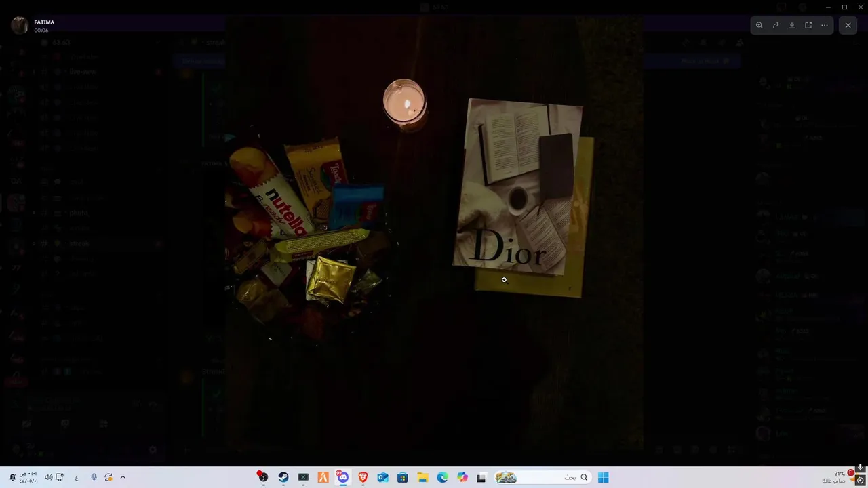Image resolution: width=868 pixels, height=488 pixels.
Task: Click the microphone tray icon
Action: click(94, 477)
